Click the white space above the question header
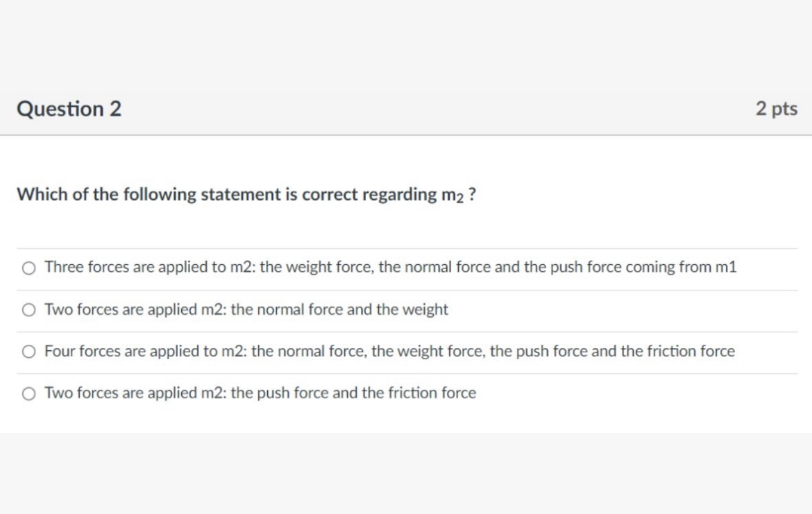This screenshot has height=514, width=812. (x=406, y=42)
